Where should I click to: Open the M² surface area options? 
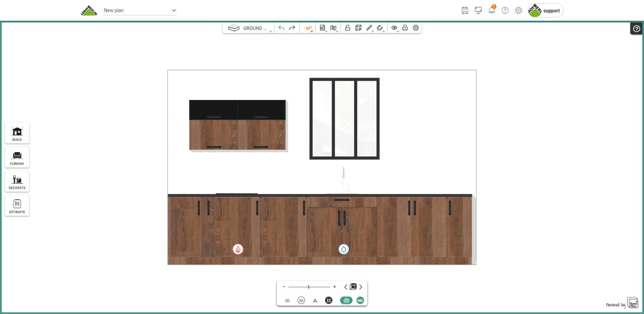tap(308, 28)
